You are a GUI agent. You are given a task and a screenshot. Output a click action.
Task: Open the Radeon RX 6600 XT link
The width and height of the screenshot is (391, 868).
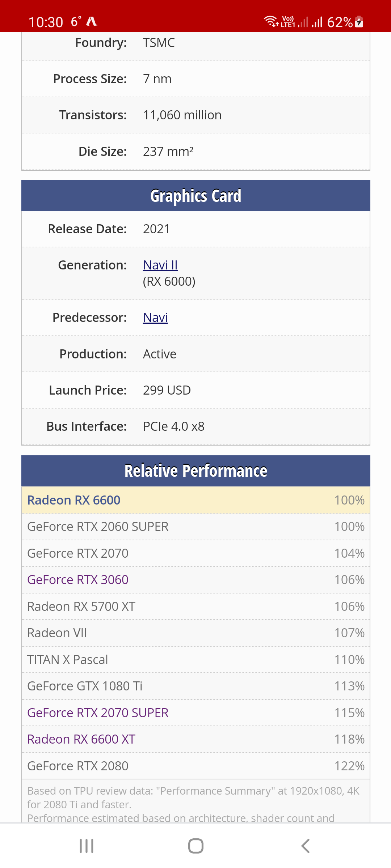[81, 739]
